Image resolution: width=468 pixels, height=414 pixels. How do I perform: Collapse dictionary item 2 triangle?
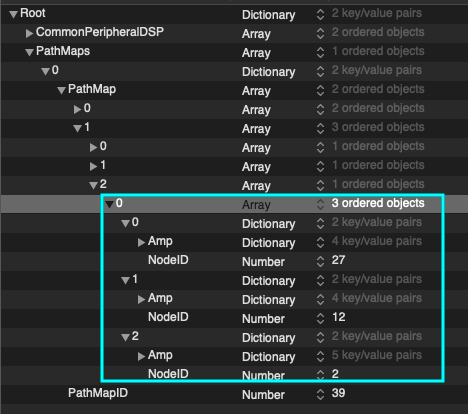click(x=125, y=337)
